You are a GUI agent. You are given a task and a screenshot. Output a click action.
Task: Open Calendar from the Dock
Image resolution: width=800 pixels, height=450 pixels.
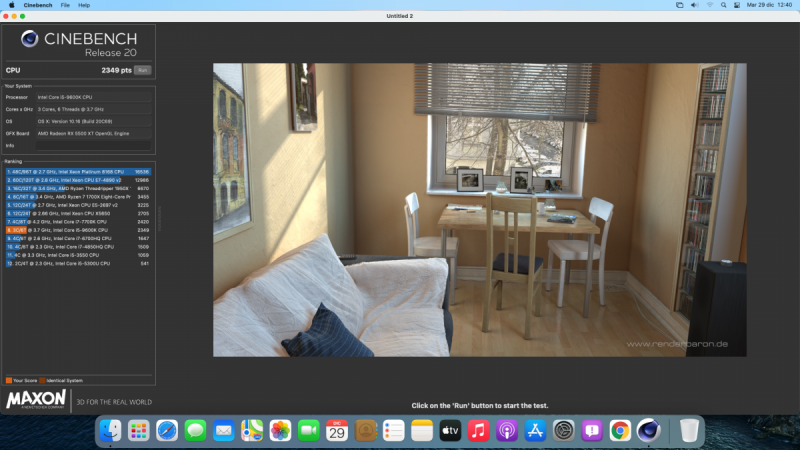[x=337, y=431]
